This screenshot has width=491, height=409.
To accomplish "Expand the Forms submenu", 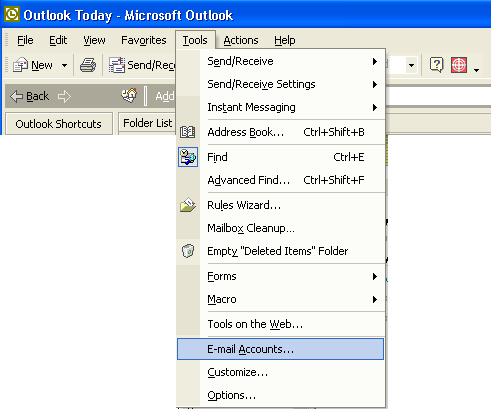I will [281, 276].
